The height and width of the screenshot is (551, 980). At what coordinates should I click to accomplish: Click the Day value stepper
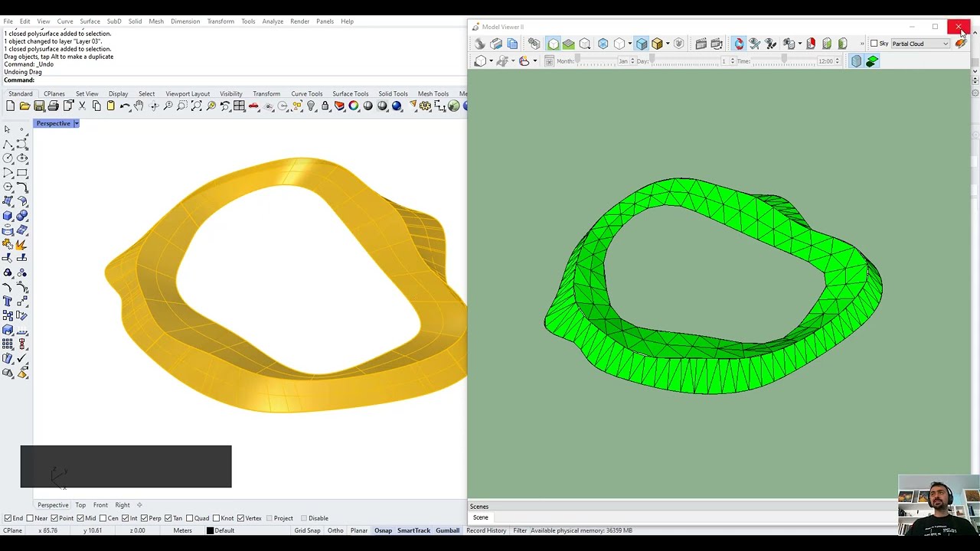point(733,60)
